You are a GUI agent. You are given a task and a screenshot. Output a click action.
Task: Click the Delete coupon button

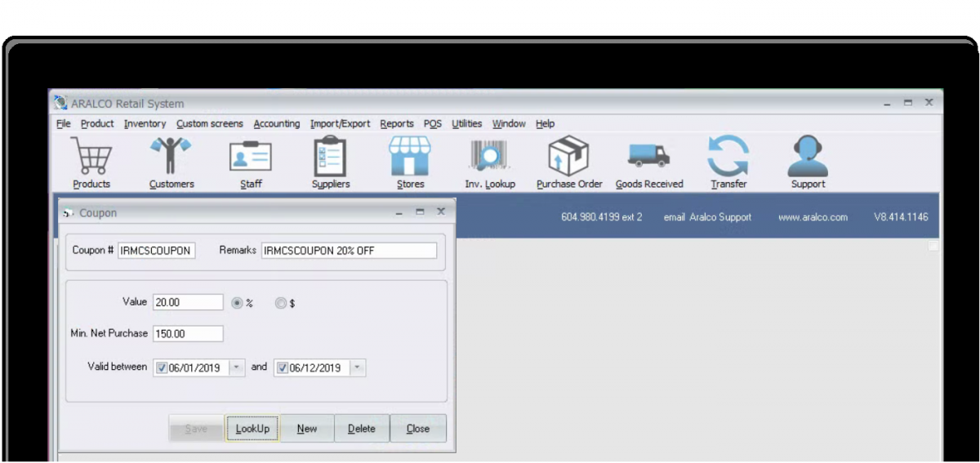(x=362, y=429)
